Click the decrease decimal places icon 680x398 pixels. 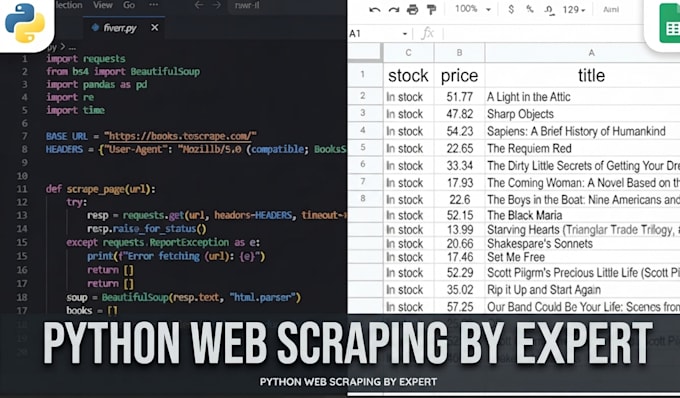pos(549,10)
